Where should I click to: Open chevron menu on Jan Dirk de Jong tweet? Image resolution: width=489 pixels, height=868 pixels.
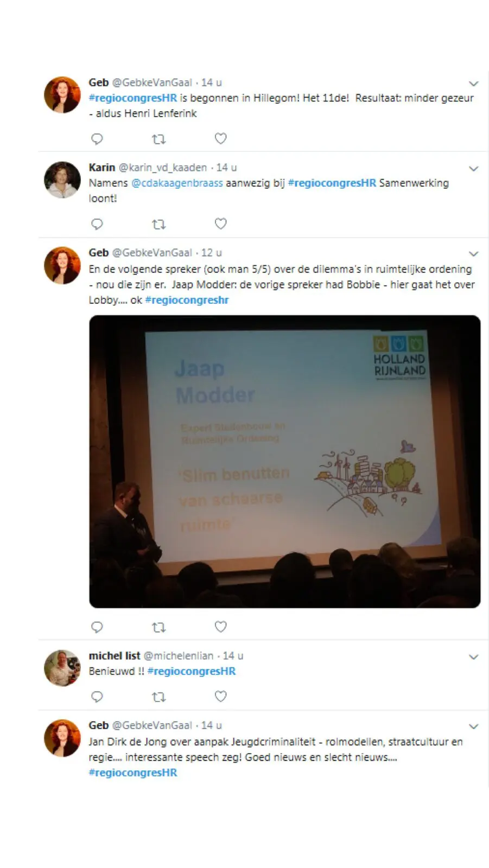473,726
